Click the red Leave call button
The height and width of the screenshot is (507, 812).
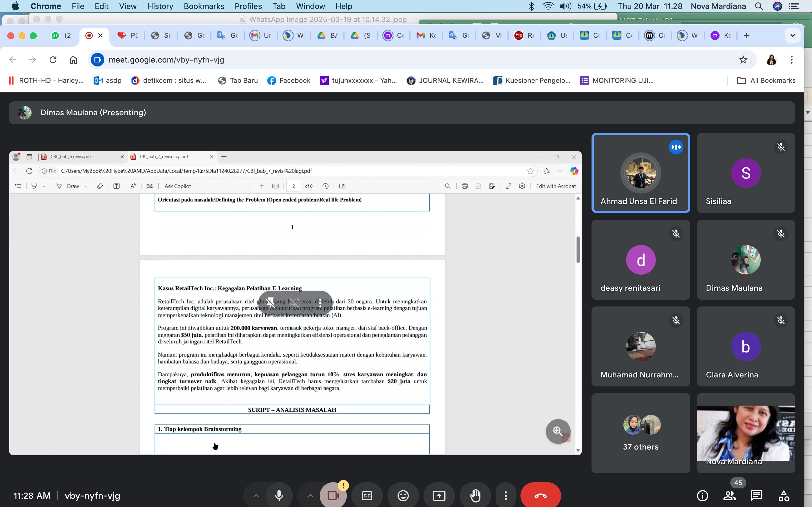coord(540,496)
